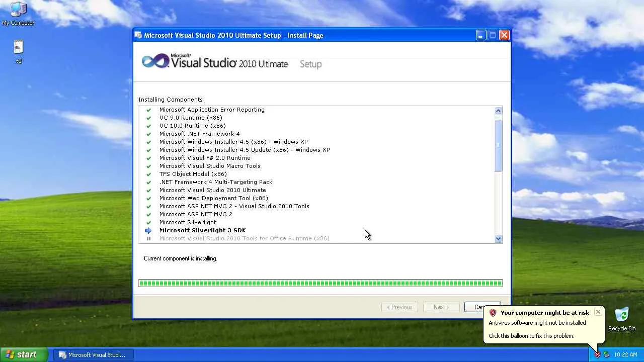
Task: Open the My Computer desktop icon
Action: (18, 14)
